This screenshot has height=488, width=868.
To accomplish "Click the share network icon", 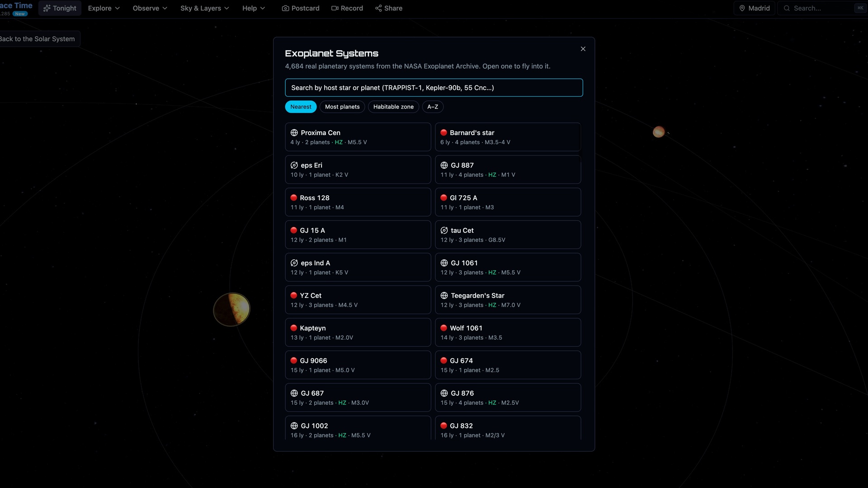I will click(378, 8).
